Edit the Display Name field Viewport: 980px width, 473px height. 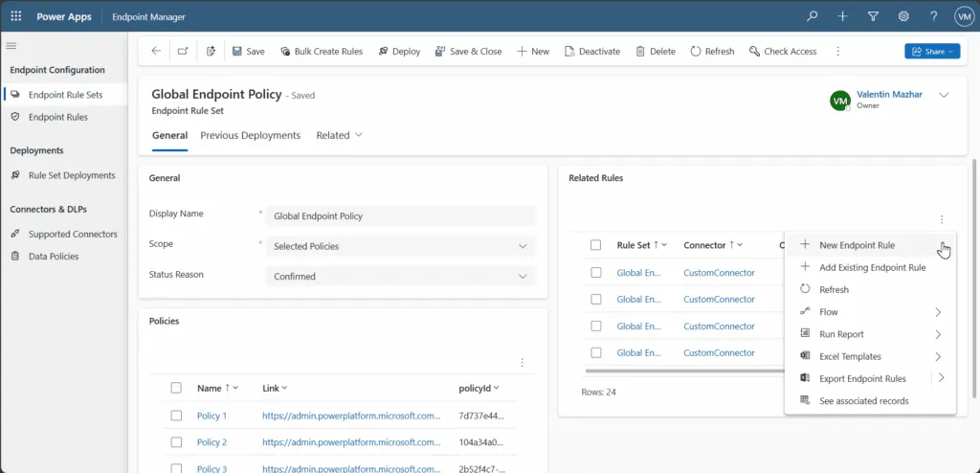pos(401,215)
